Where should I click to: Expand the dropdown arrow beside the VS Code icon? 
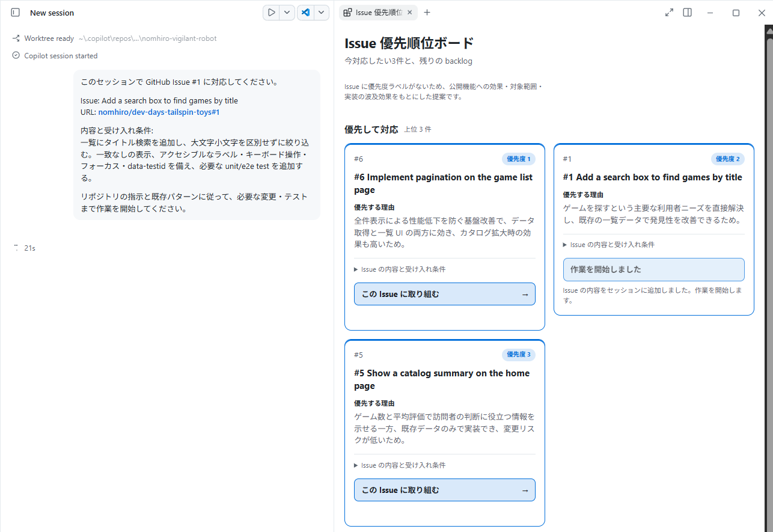(x=322, y=13)
